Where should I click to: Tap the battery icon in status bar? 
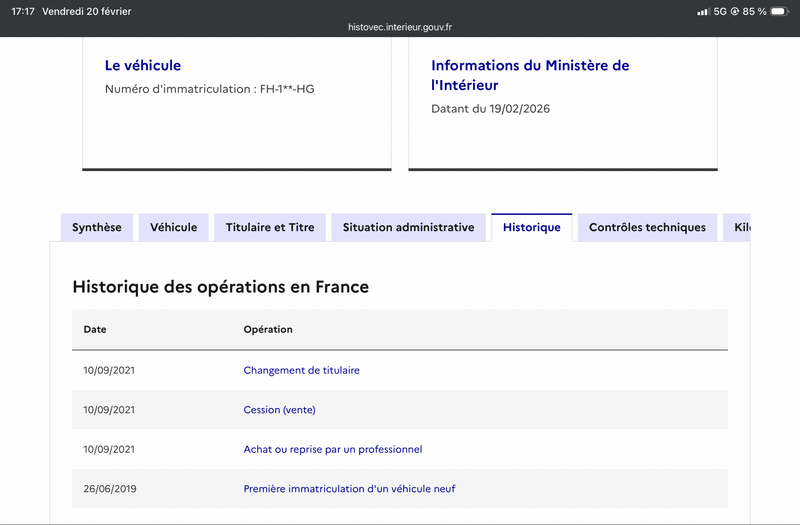coord(780,11)
